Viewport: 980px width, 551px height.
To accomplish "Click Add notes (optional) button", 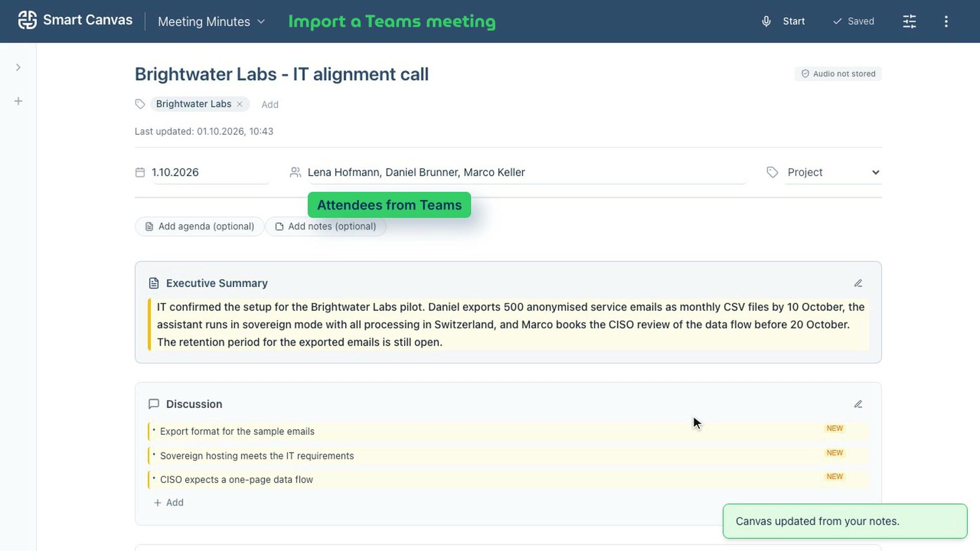I will coord(326,227).
